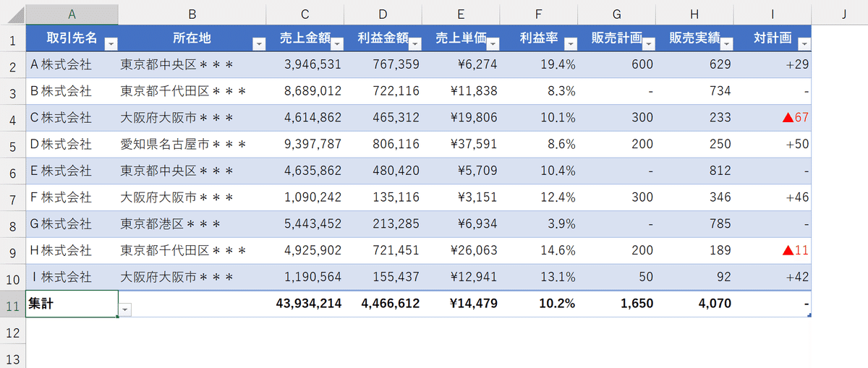
Task: Select cell Ｇ株式会社
Action: coord(72,224)
